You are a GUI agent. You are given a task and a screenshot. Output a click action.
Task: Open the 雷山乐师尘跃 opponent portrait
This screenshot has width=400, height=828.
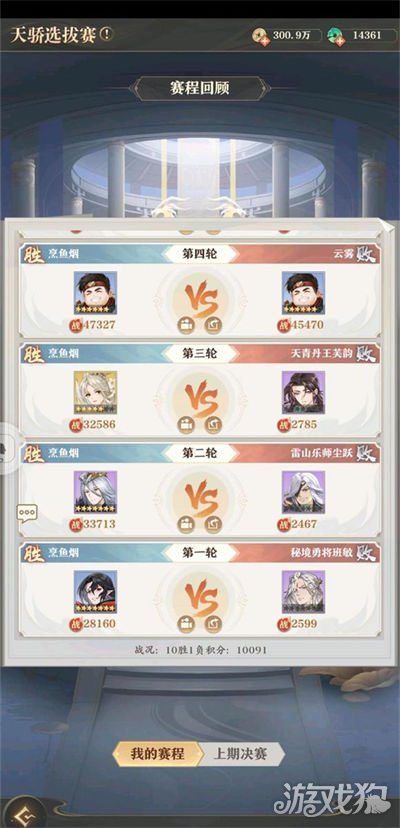303,492
